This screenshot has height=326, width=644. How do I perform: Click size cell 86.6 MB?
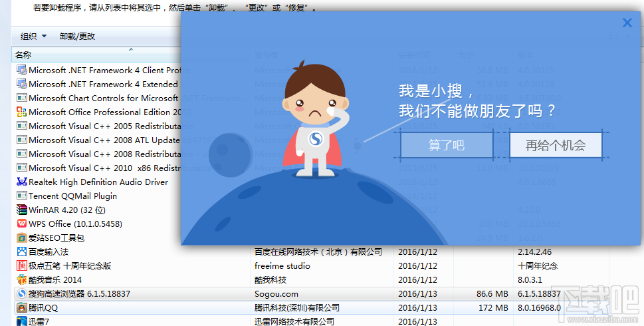(492, 294)
